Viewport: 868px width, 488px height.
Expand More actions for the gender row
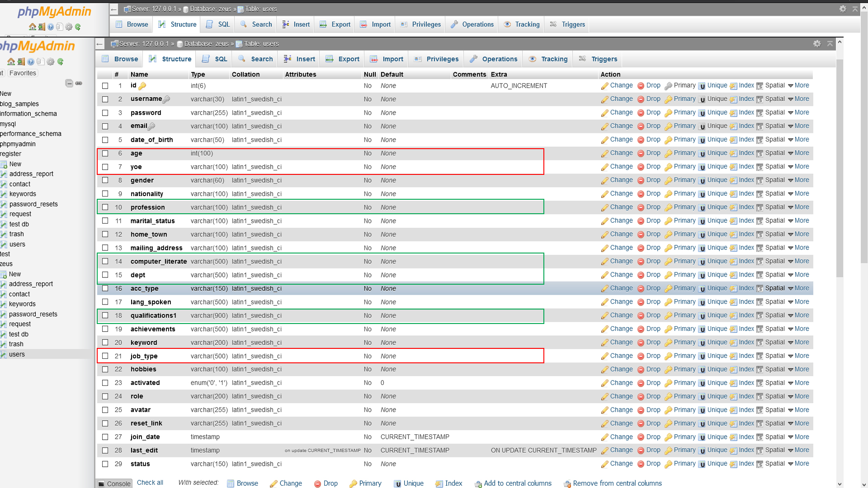pyautogui.click(x=798, y=180)
